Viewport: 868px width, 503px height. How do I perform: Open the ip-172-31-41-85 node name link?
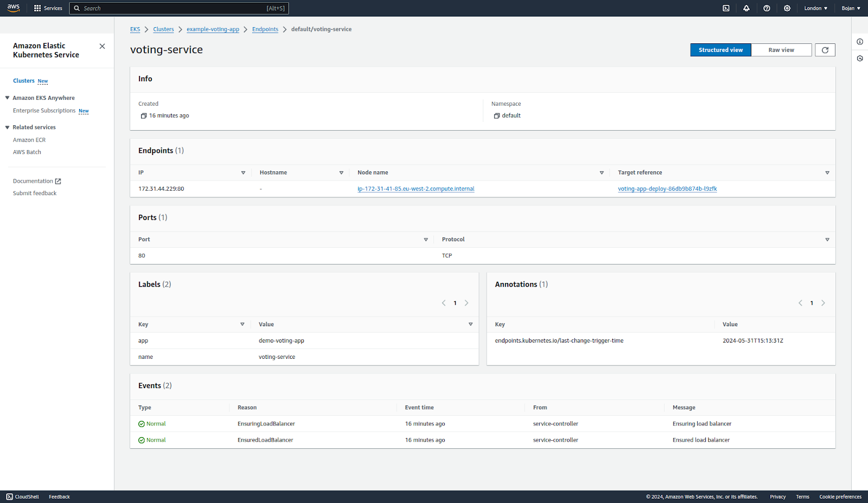416,189
